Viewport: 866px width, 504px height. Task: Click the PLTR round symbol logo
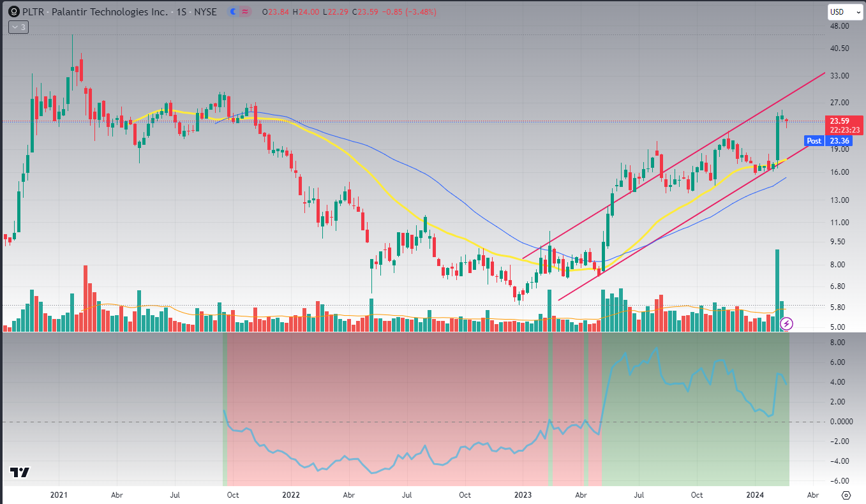point(13,12)
